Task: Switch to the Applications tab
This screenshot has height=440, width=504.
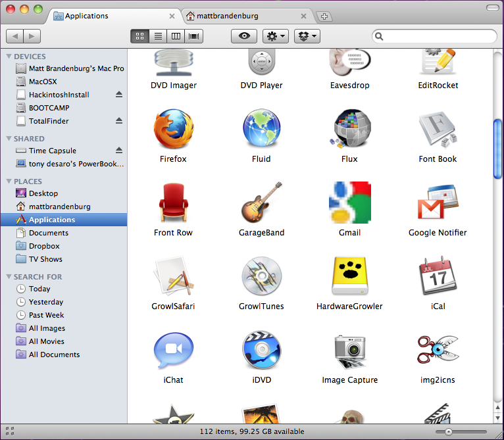Action: pyautogui.click(x=114, y=16)
